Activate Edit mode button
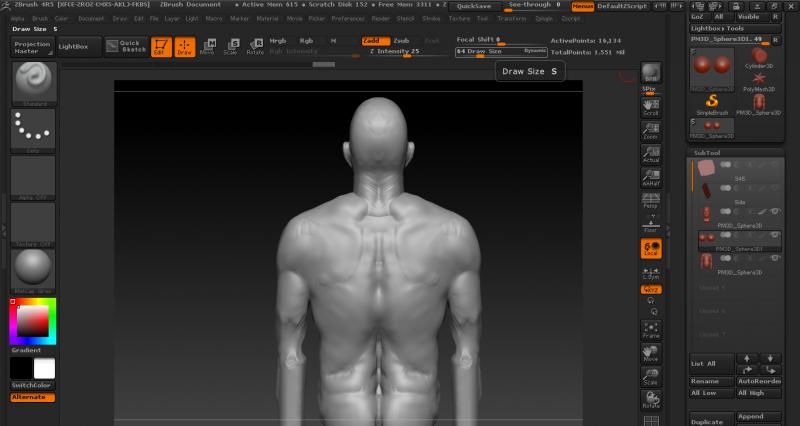Screen dimensions: 800x426 tap(161, 46)
